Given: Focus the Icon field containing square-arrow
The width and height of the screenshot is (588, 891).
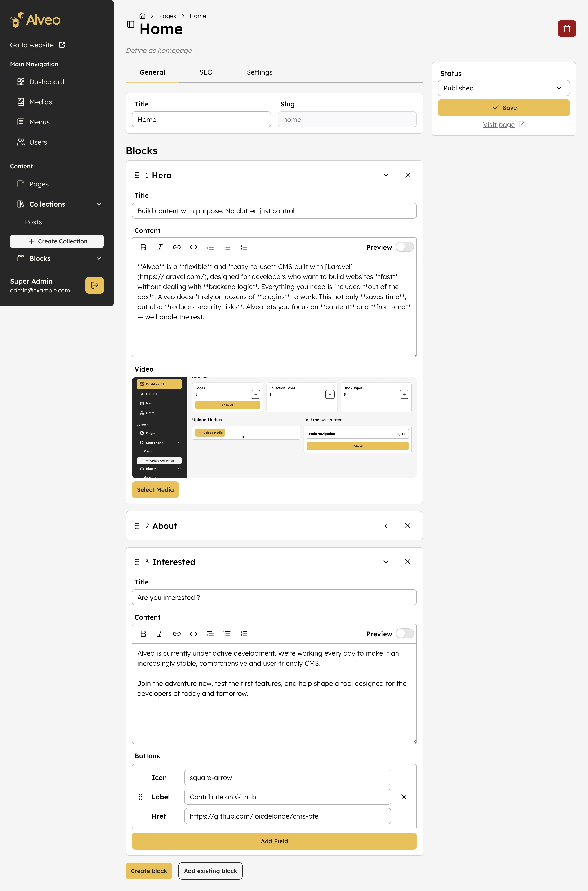Looking at the screenshot, I should click(x=288, y=777).
